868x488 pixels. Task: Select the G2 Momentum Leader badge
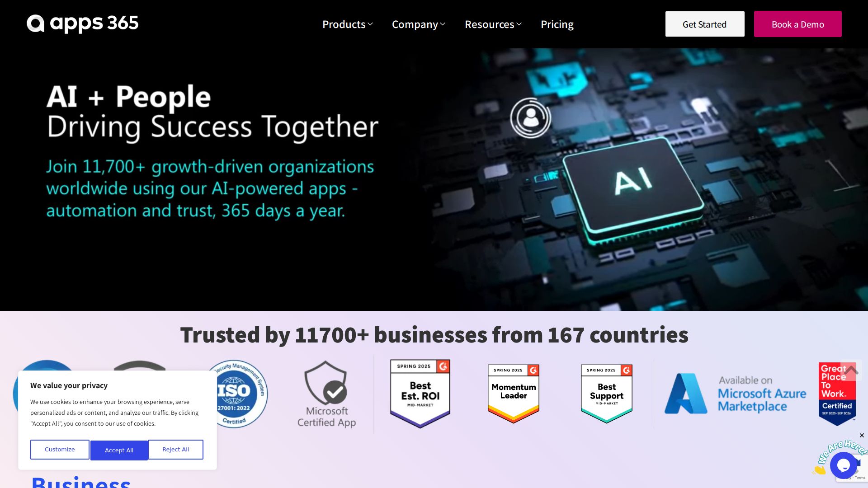pos(514,394)
